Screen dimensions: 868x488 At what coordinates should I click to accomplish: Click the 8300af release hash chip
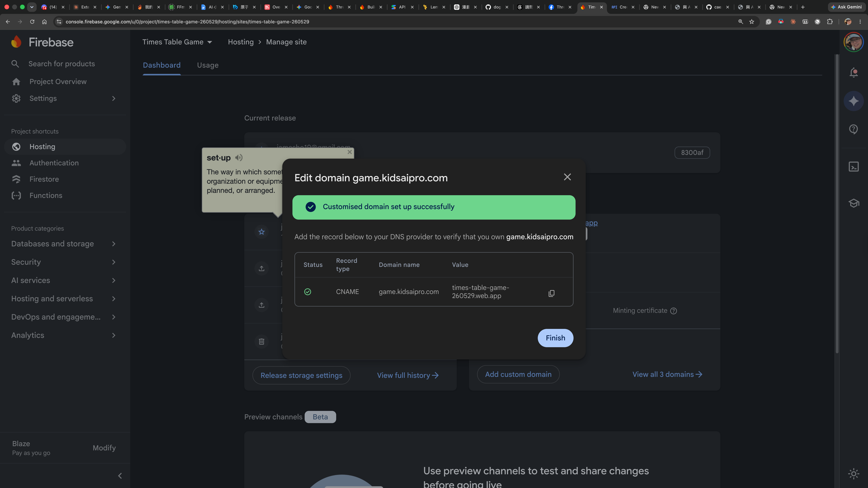[692, 152]
